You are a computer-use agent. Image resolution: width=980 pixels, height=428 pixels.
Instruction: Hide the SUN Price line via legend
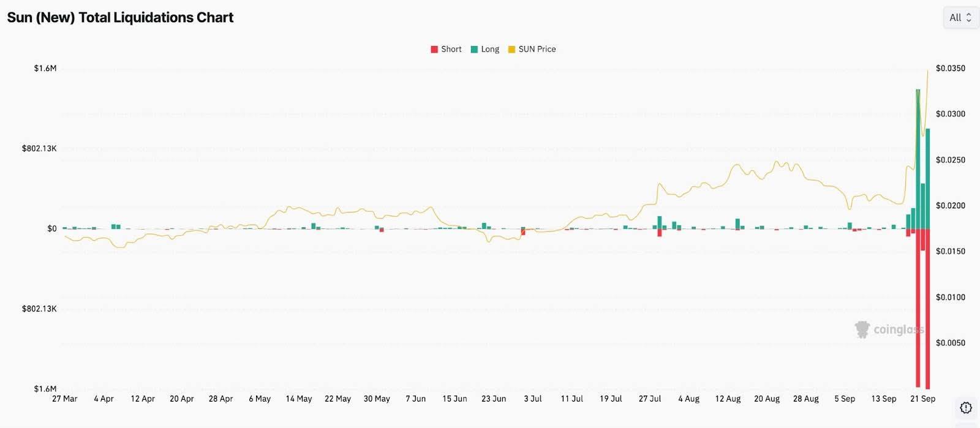coord(537,50)
